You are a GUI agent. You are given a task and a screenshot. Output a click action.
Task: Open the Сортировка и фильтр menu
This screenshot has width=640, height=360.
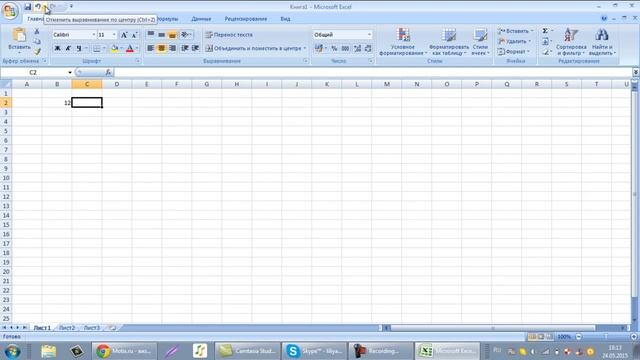click(571, 42)
